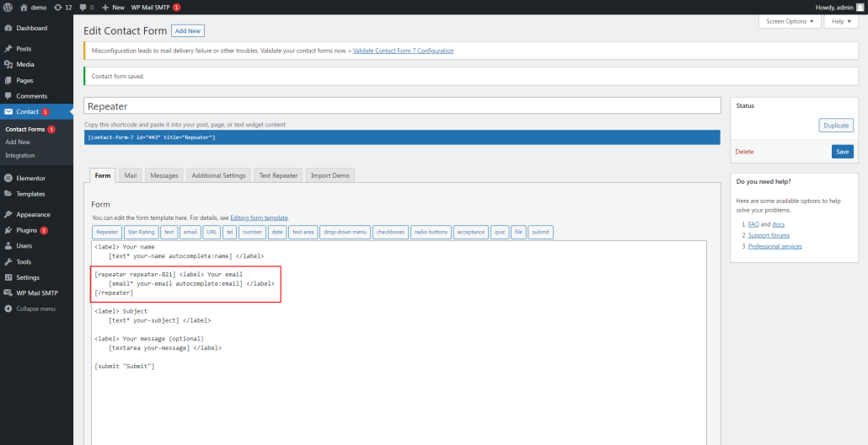Open Howdy, admin account menu
The width and height of the screenshot is (868, 445).
click(839, 8)
